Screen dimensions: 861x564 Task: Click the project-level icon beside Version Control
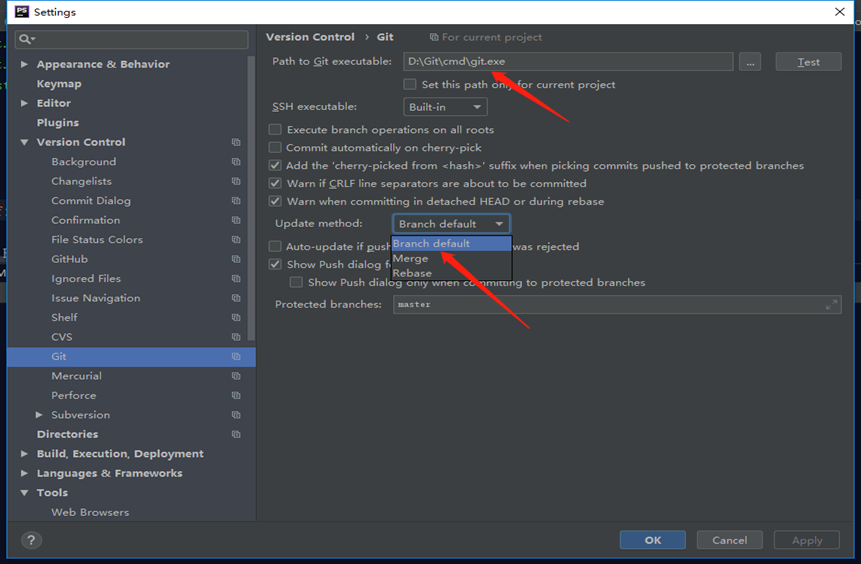pyautogui.click(x=236, y=142)
